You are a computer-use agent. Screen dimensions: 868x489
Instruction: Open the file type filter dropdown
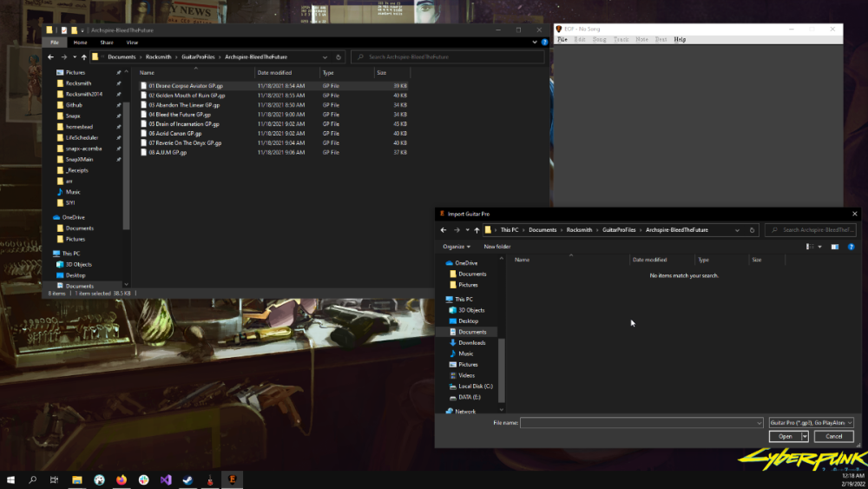click(x=811, y=423)
